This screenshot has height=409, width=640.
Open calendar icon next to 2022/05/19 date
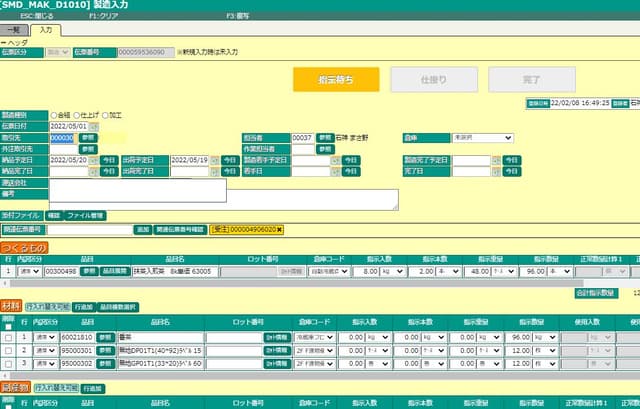click(214, 160)
